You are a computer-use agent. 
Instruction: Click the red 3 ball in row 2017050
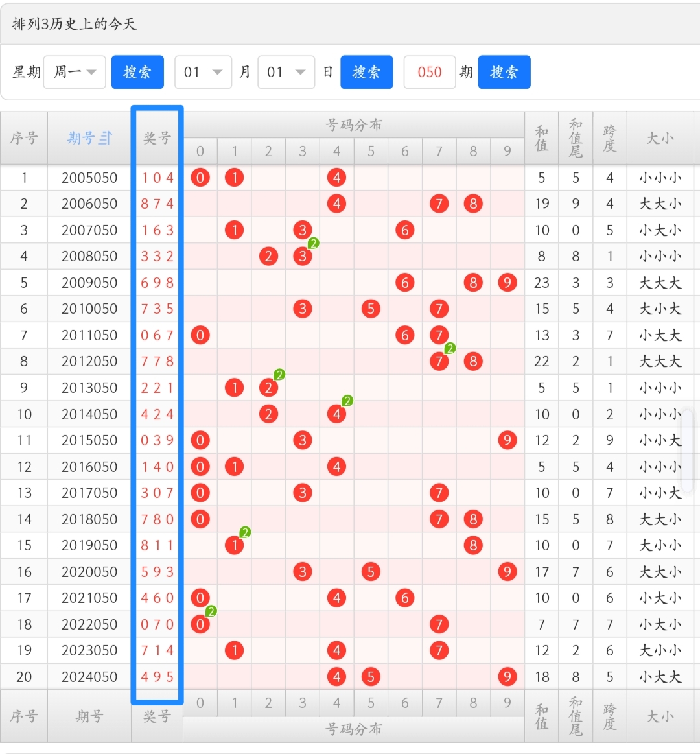303,493
